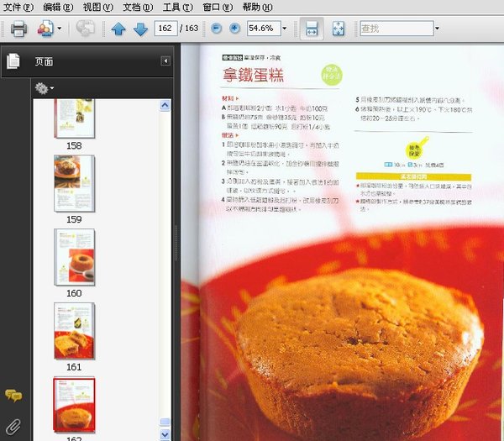The image size is (504, 441).
Task: Click the total pages text / 163
Action: (189, 29)
